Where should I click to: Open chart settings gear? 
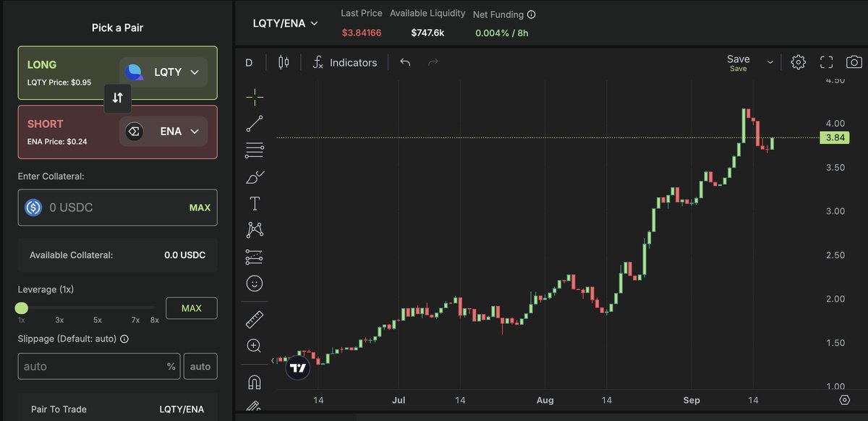click(799, 62)
